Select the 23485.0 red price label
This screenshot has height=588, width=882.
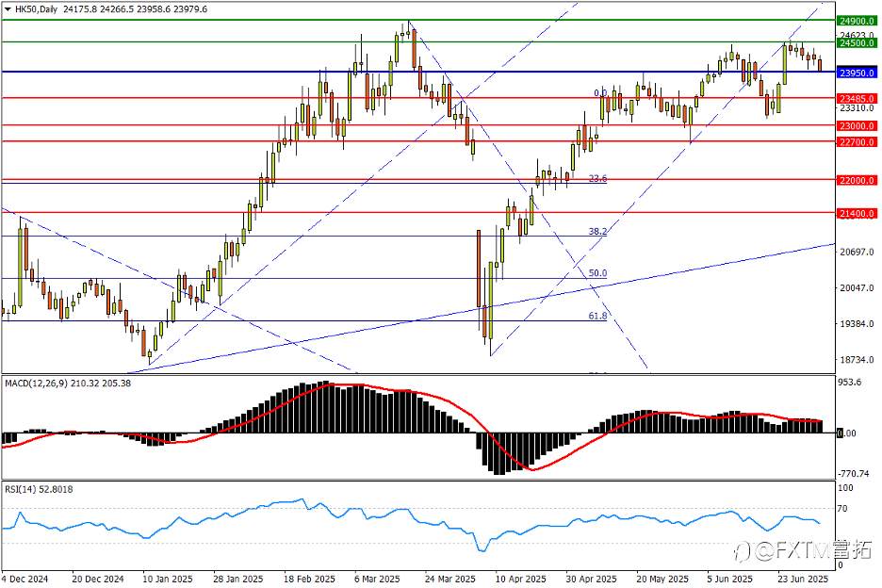857,98
